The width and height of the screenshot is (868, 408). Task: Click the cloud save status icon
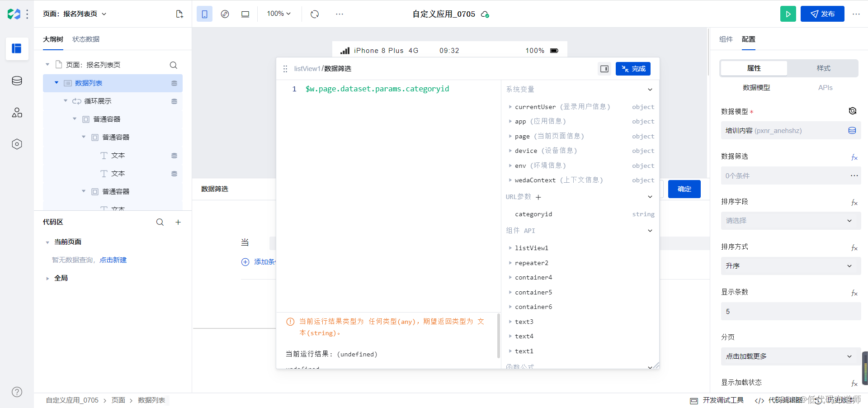(x=485, y=14)
